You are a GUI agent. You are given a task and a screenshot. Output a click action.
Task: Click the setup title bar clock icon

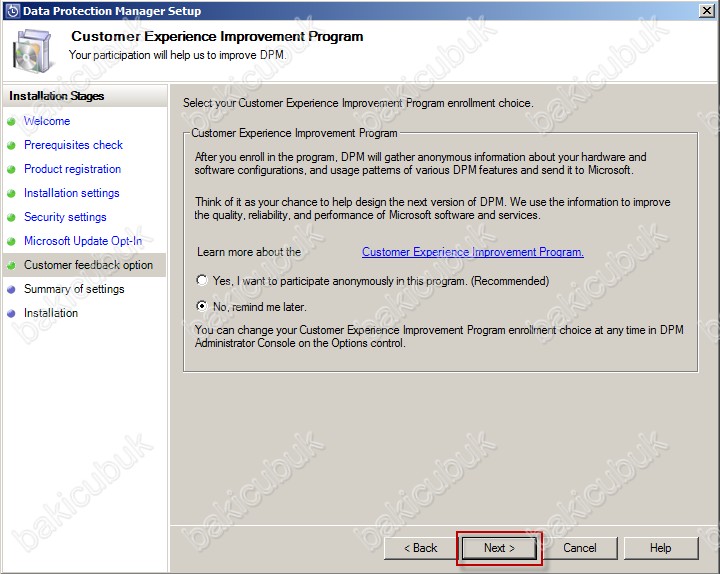pos(12,11)
